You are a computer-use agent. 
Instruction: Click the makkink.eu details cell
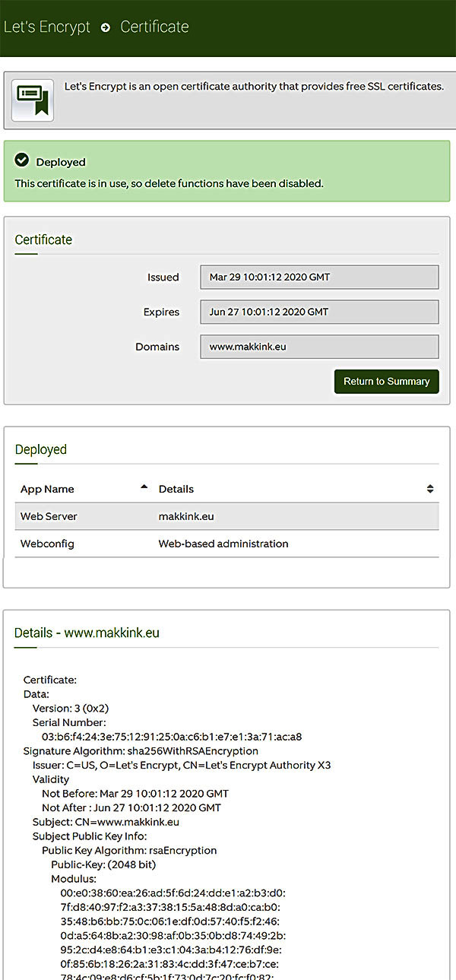click(x=186, y=516)
